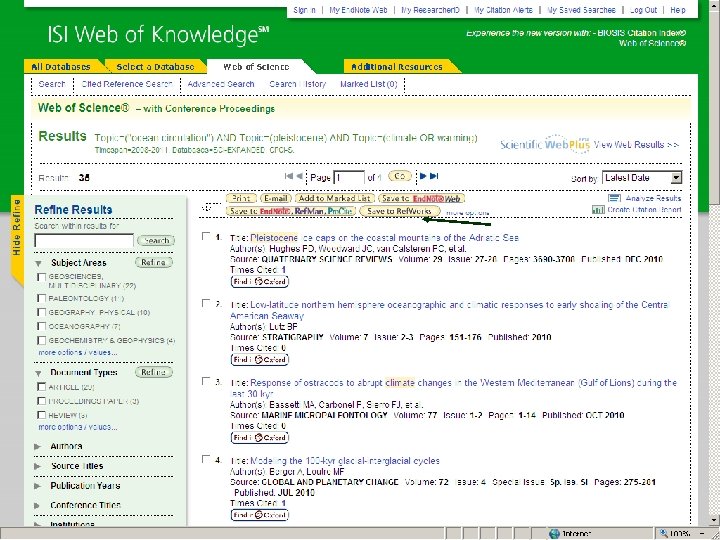720x540 pixels.
Task: Show more options under Subject Areas
Action: coord(78,353)
